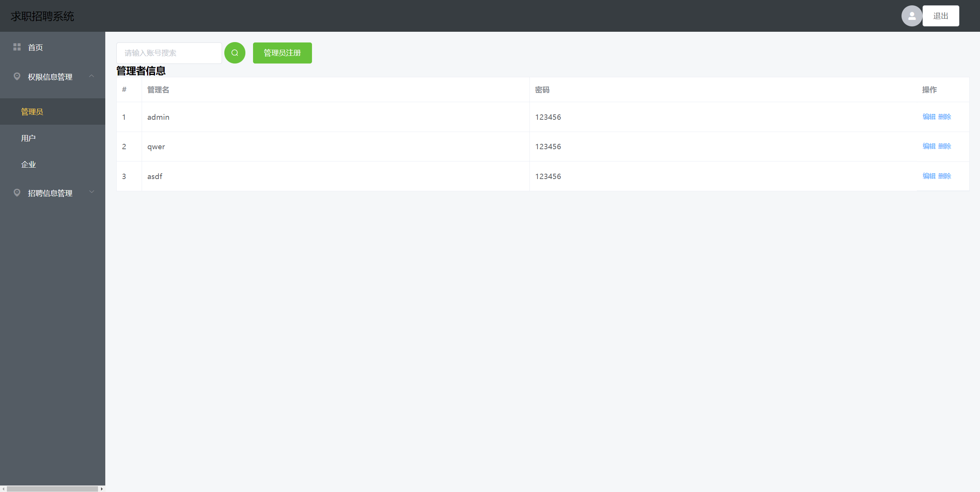This screenshot has width=980, height=492.
Task: Click the pin icon beside 招聘信息管理
Action: (x=17, y=193)
